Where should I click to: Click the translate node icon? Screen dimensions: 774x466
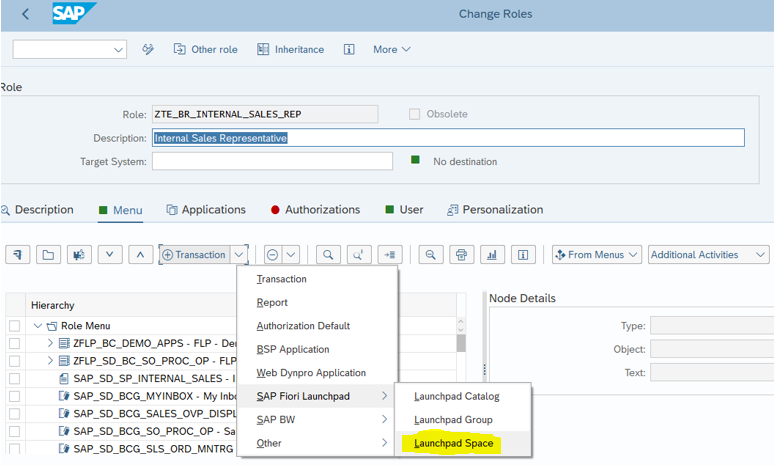[x=79, y=255]
